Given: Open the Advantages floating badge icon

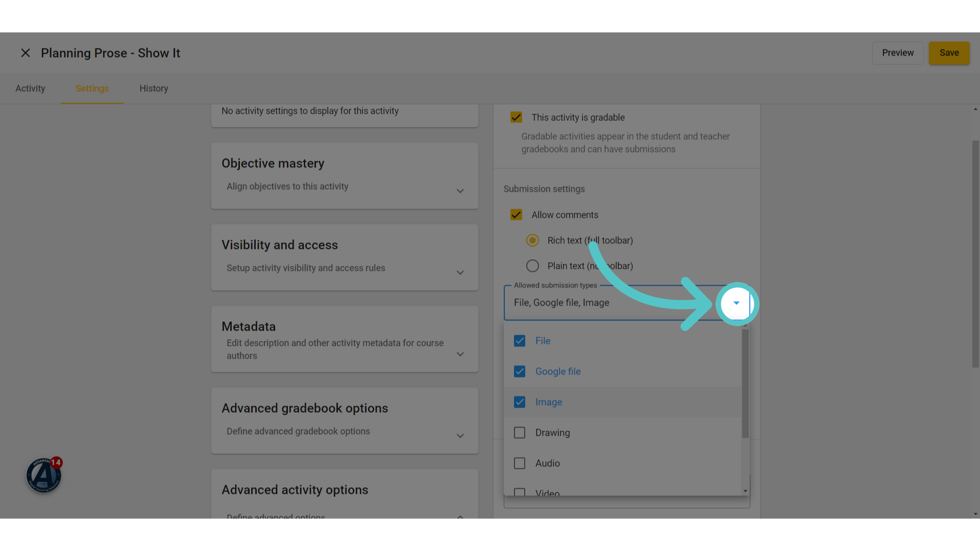Looking at the screenshot, I should pyautogui.click(x=44, y=475).
